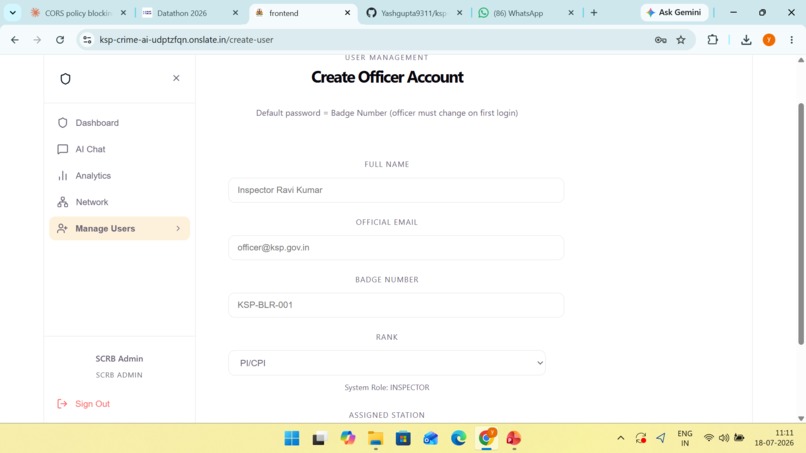Click the scrollbar up arrow
This screenshot has width=806, height=453.
point(800,60)
